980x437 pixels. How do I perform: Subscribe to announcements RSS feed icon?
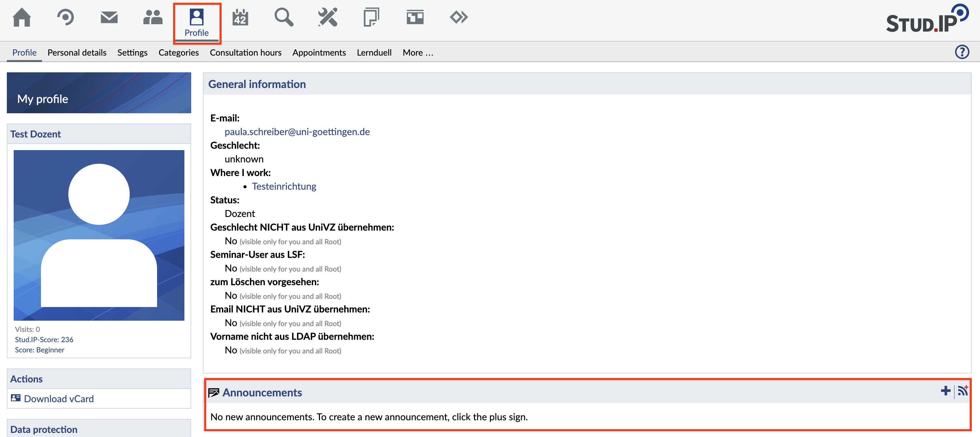963,391
